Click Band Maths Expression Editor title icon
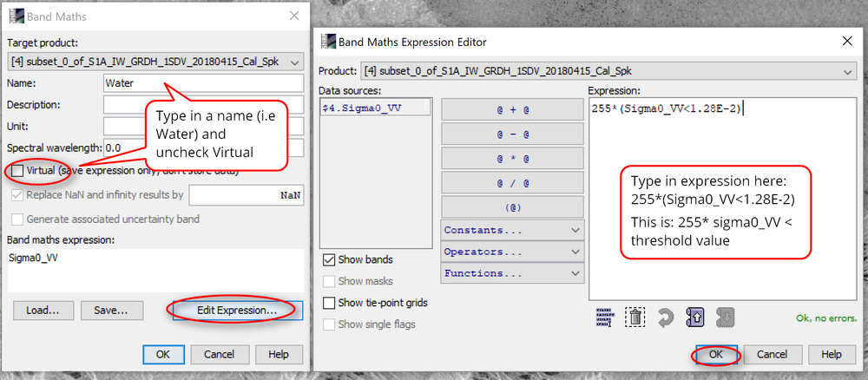Image resolution: width=868 pixels, height=380 pixels. tap(328, 42)
